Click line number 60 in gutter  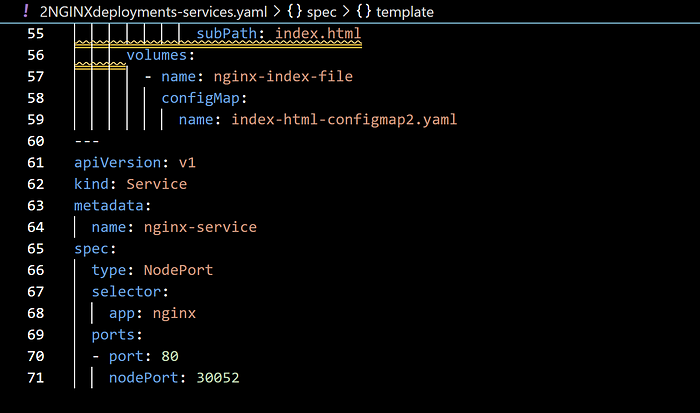point(36,141)
